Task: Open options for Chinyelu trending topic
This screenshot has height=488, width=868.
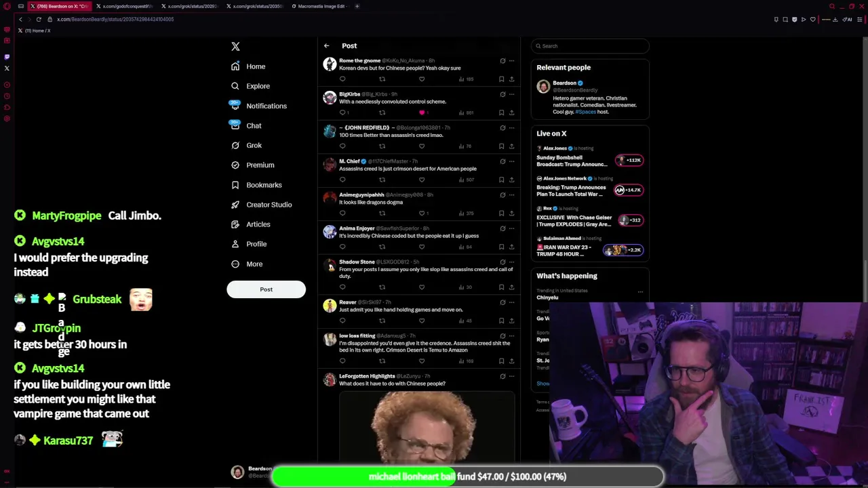Action: point(640,292)
